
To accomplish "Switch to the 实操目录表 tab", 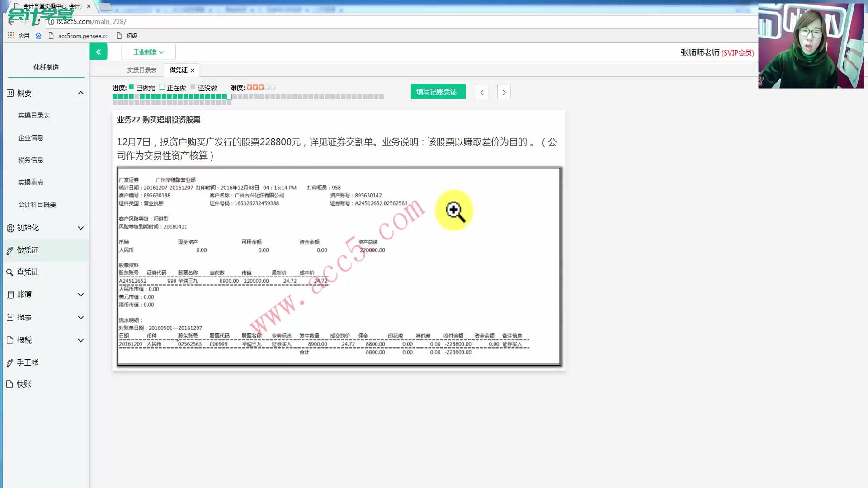I will tap(142, 70).
